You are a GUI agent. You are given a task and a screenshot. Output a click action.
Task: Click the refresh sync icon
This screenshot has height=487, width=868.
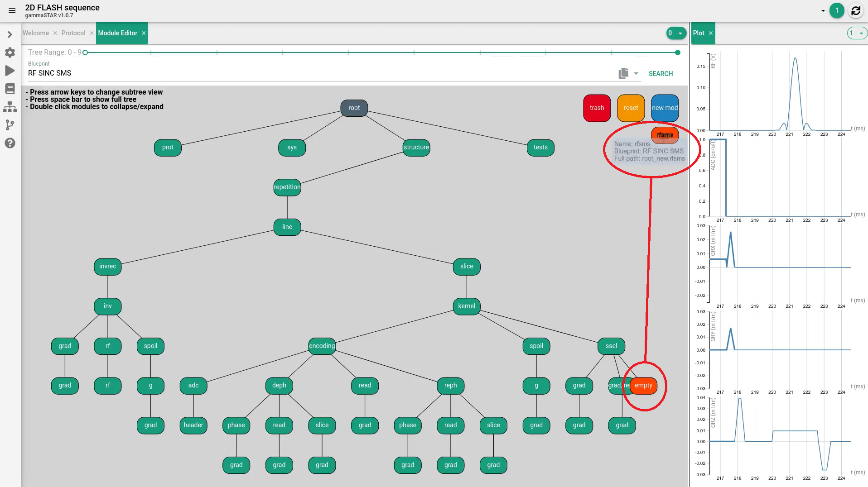[855, 11]
